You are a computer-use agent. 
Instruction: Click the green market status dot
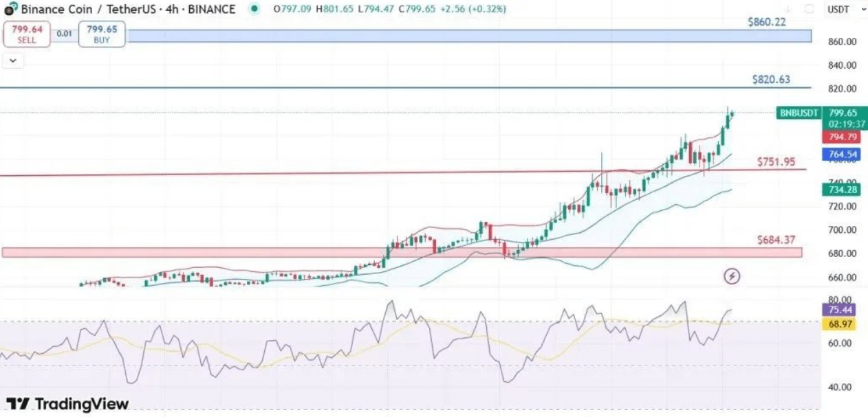pos(254,10)
